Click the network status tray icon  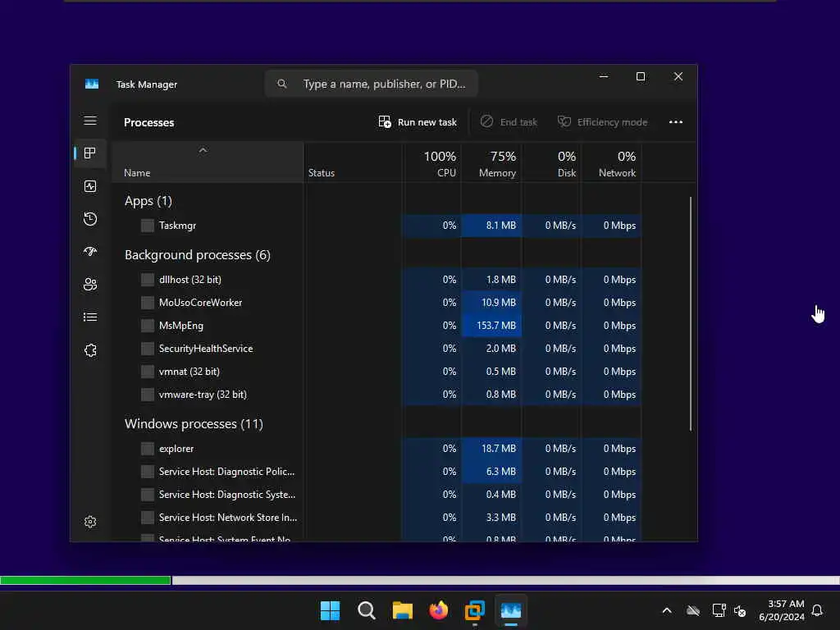coord(719,610)
